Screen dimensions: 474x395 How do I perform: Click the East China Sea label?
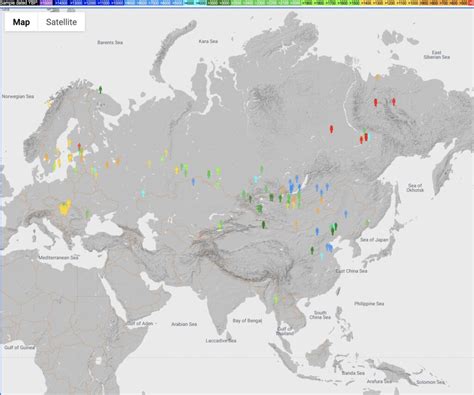tap(351, 271)
